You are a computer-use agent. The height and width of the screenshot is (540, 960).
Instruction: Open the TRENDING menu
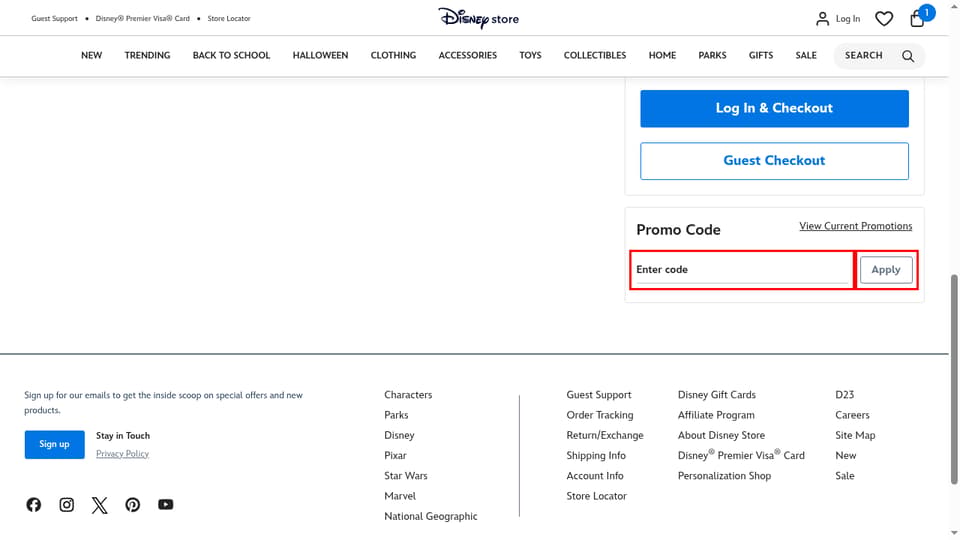pos(148,55)
